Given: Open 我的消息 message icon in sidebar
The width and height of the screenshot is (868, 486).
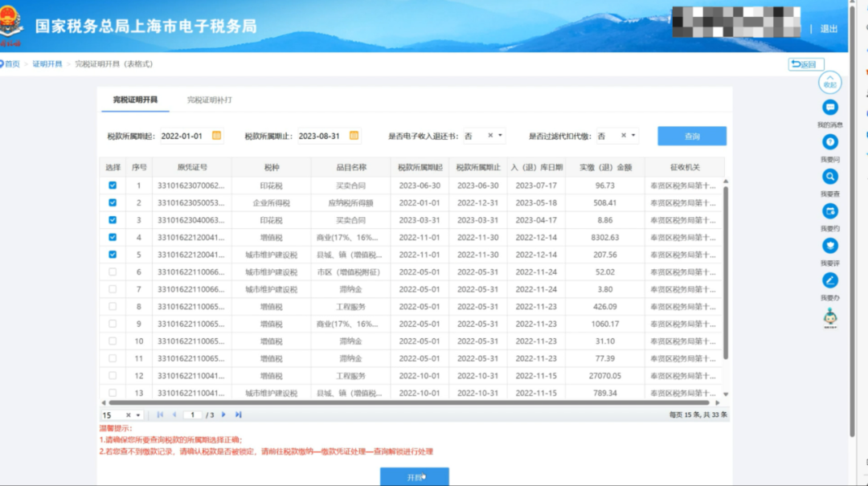Looking at the screenshot, I should coord(830,108).
